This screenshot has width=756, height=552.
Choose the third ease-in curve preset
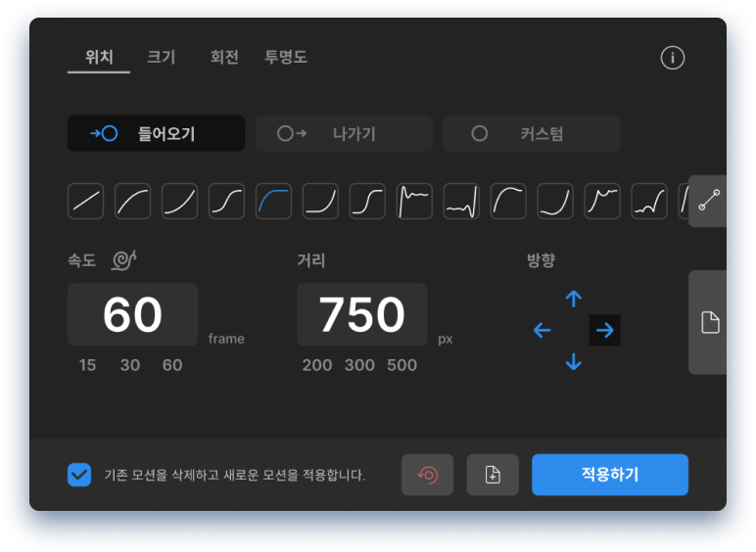pos(179,201)
